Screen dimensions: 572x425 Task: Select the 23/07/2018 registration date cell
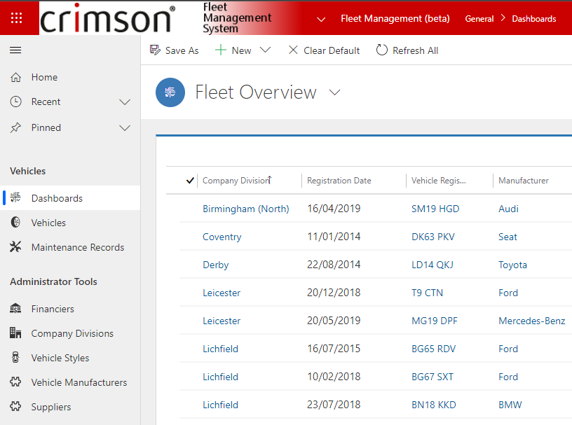coord(333,405)
